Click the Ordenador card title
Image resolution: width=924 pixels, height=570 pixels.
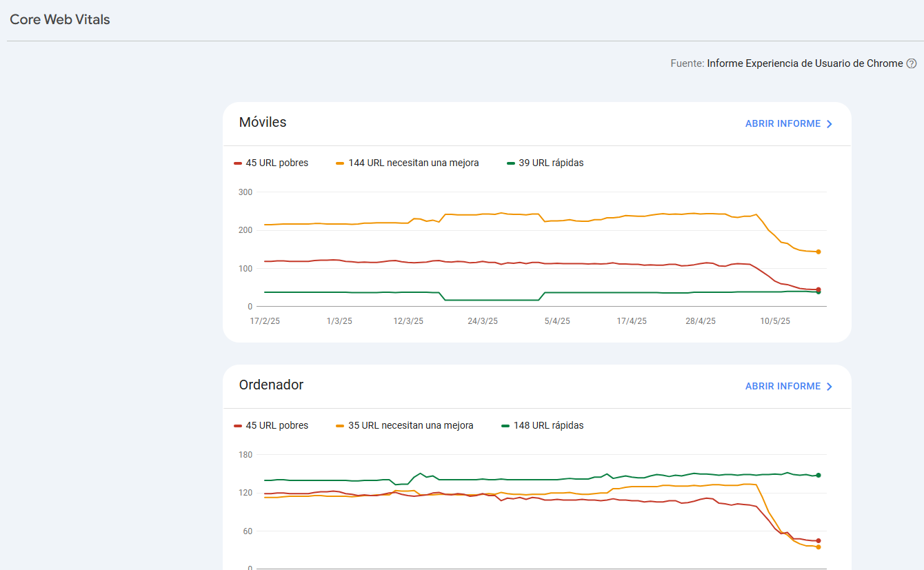tap(271, 385)
